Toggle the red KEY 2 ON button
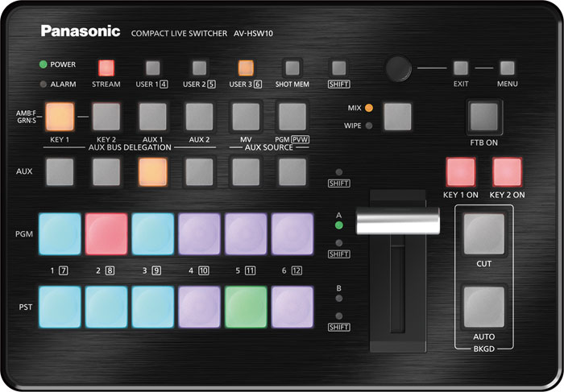 click(507, 172)
